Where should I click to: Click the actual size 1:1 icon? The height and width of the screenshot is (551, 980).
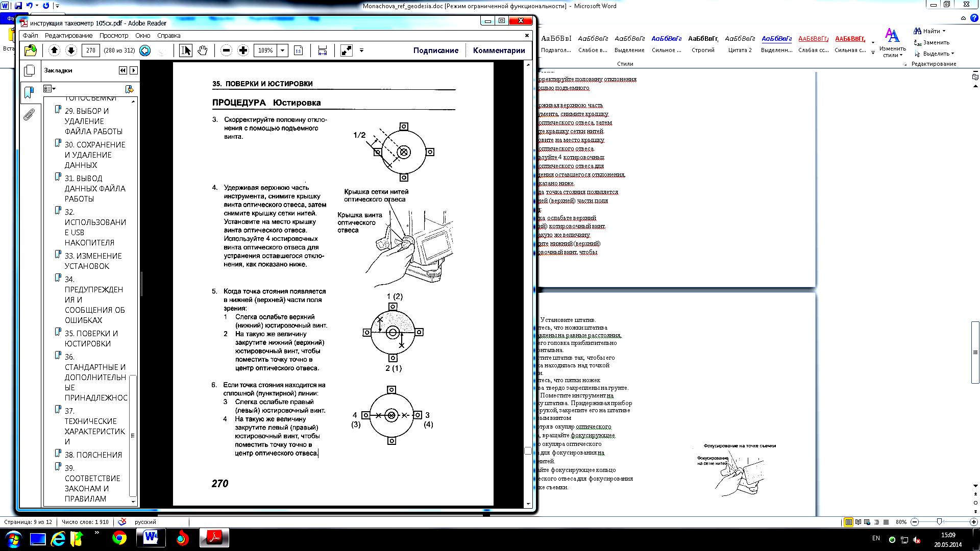point(299,50)
